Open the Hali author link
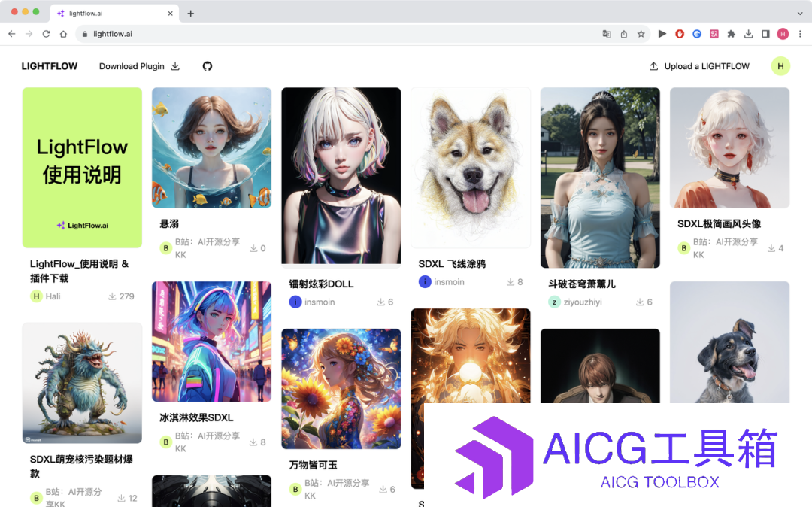The width and height of the screenshot is (812, 507). [x=46, y=296]
